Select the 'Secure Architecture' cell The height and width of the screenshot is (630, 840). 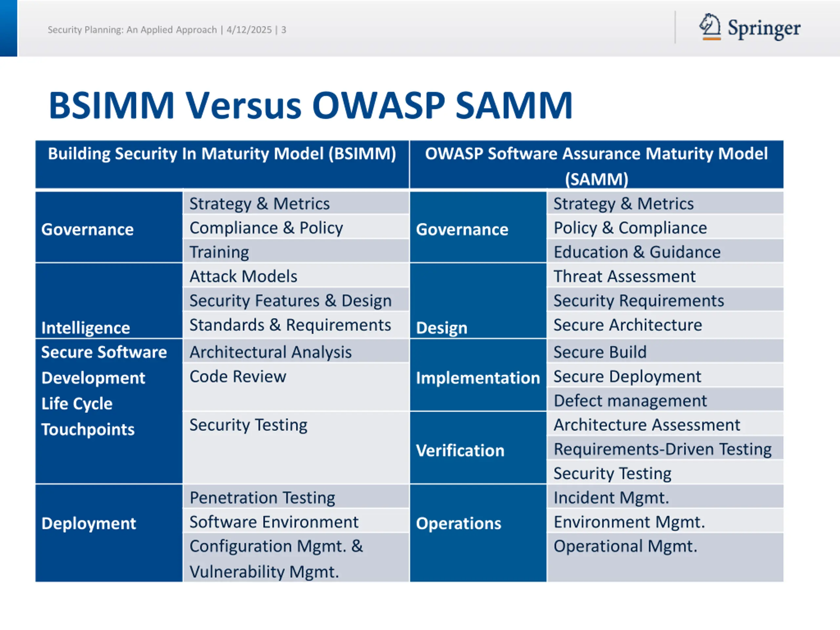(x=665, y=325)
